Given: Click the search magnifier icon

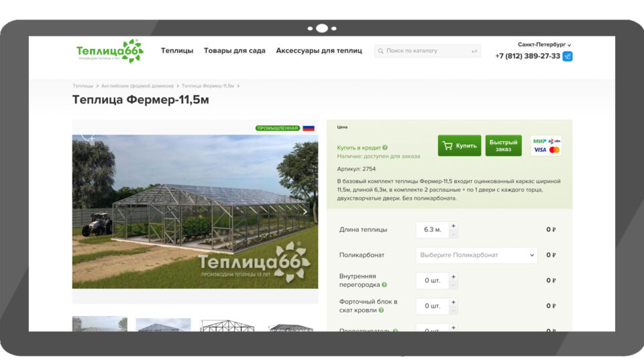Looking at the screenshot, I should (x=380, y=51).
